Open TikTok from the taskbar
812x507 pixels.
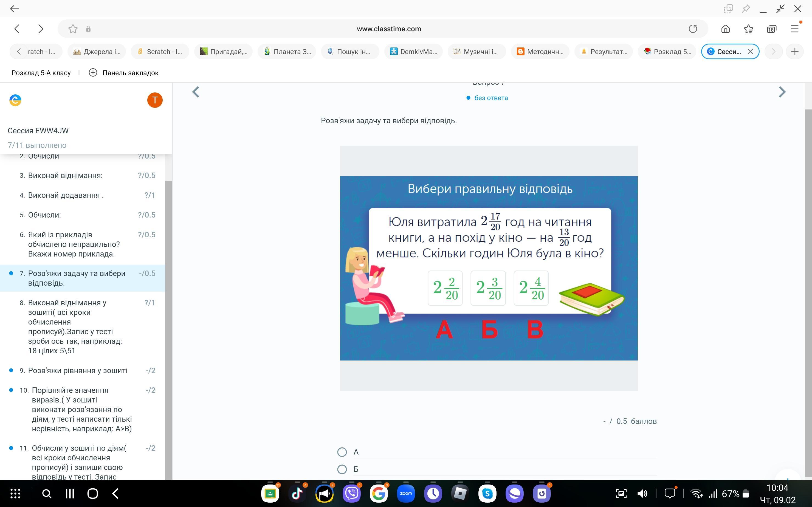[297, 493]
